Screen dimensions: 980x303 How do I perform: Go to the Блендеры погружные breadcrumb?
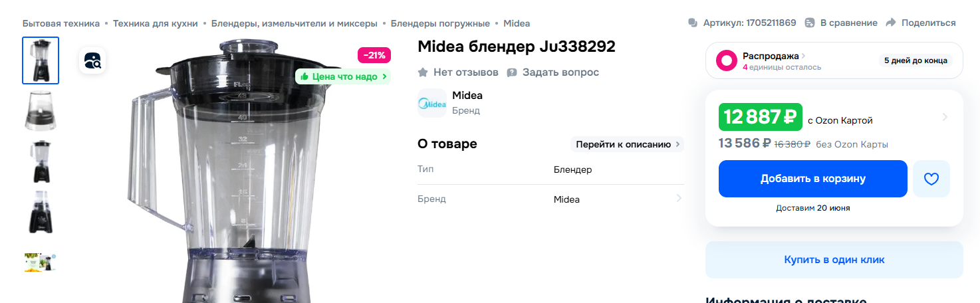point(440,23)
